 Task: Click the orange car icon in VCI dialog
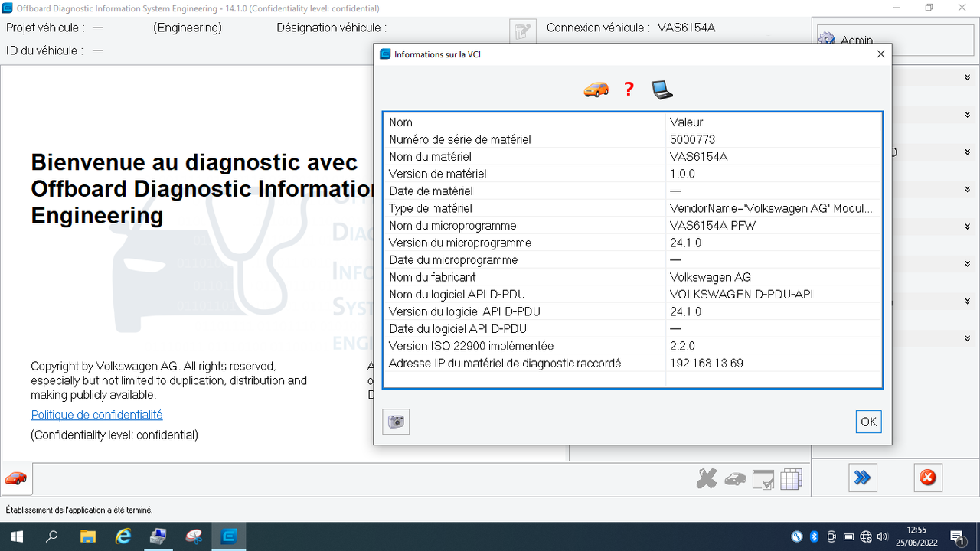pos(596,90)
